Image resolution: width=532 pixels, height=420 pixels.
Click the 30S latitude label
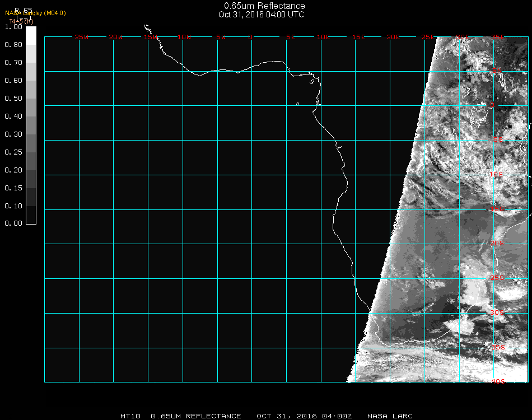point(497,312)
